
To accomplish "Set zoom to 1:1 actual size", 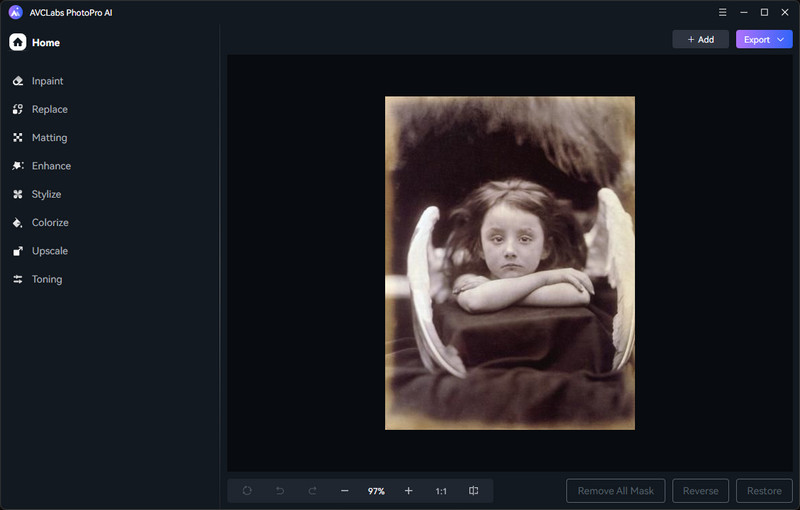I will click(x=441, y=491).
